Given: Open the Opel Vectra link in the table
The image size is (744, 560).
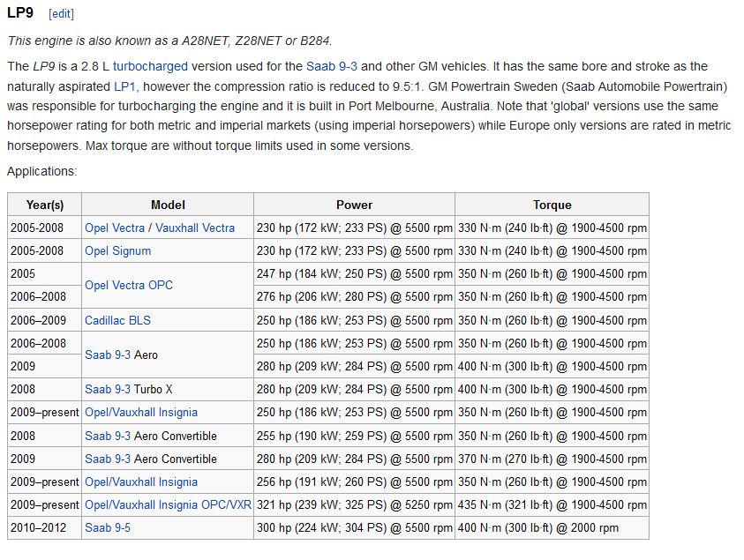Looking at the screenshot, I should click(115, 228).
